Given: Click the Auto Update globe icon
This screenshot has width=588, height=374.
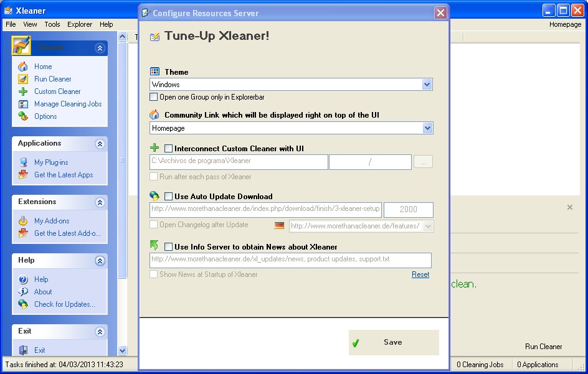Looking at the screenshot, I should click(x=154, y=195).
